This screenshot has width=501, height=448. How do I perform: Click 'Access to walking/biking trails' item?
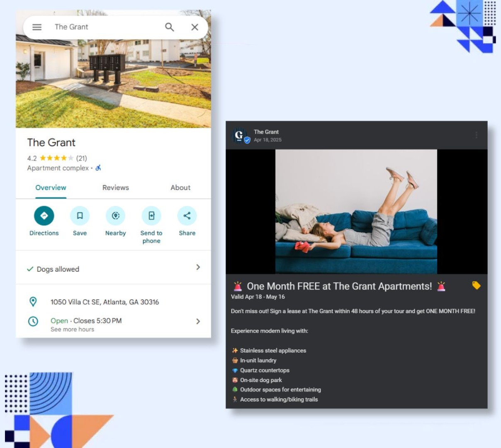tap(279, 399)
